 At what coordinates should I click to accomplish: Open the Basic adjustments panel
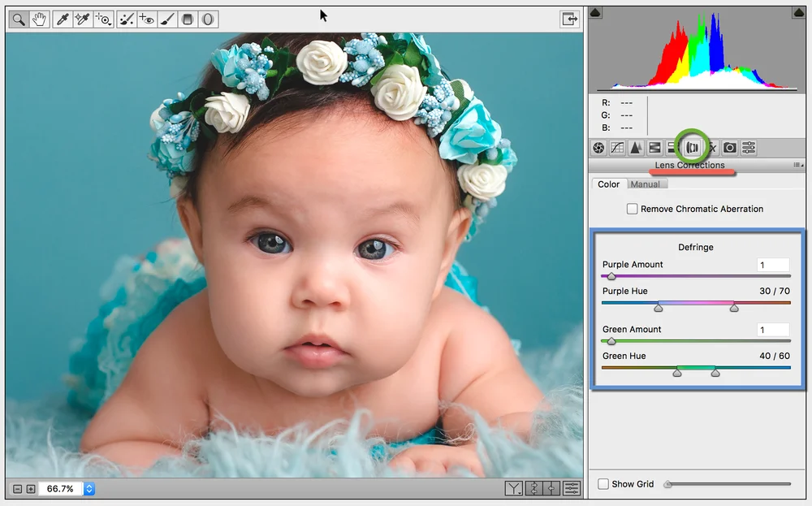point(599,147)
